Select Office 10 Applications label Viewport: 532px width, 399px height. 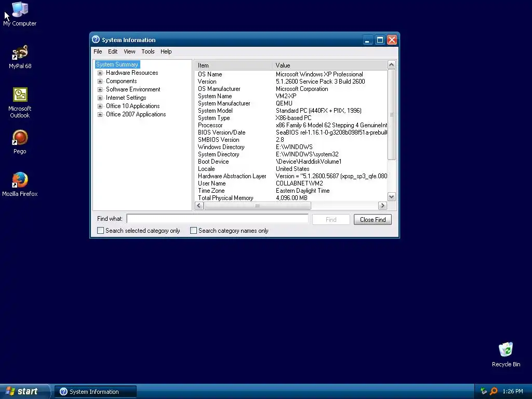tap(132, 106)
